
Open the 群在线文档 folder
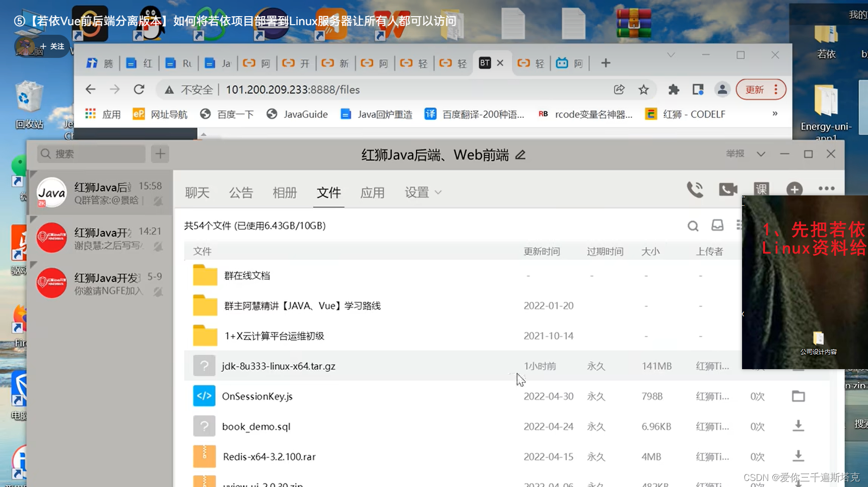[x=247, y=275]
